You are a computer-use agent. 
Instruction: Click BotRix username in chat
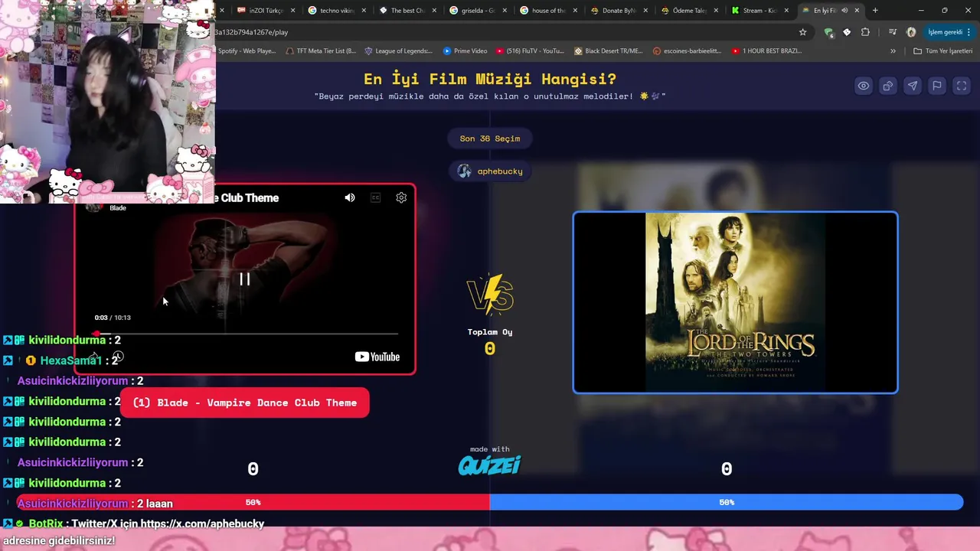coord(46,523)
